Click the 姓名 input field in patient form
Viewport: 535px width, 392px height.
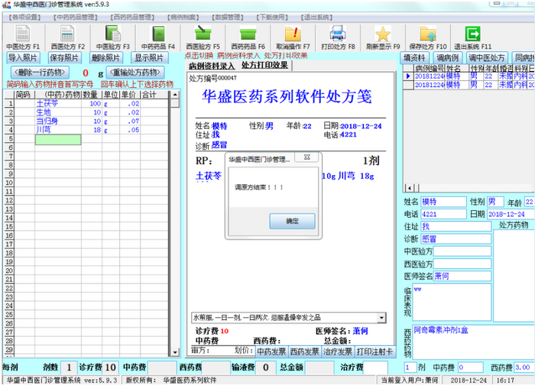[443, 202]
